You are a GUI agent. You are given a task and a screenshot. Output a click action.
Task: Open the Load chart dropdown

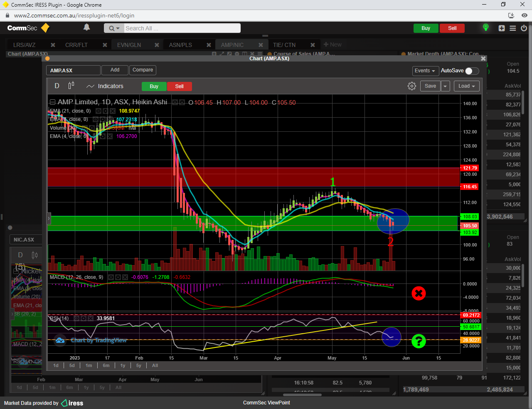tap(466, 86)
